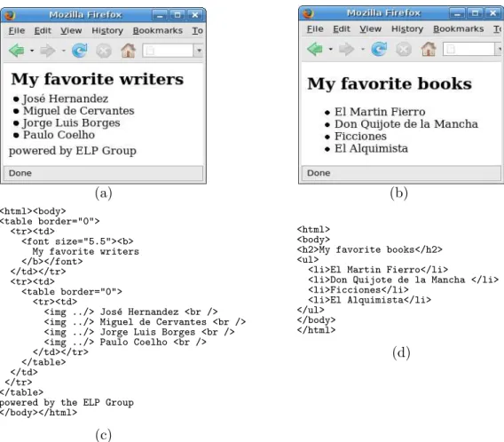Click 'My favorite writers' heading
Screen dimensions: 504x442
[98, 79]
